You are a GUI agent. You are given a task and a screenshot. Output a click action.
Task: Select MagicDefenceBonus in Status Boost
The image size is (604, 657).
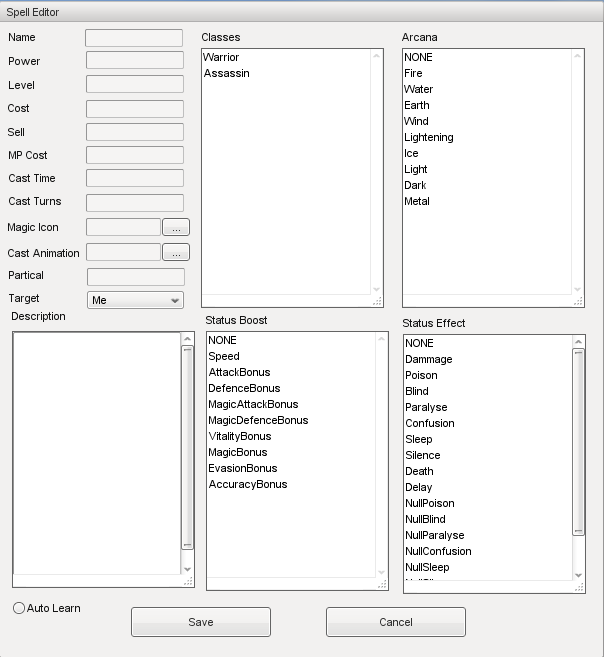(x=292, y=420)
